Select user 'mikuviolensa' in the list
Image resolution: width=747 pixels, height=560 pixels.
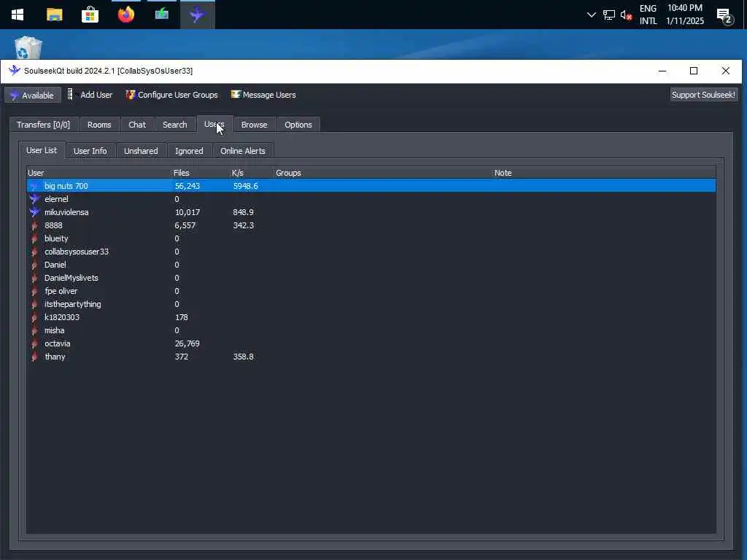point(371,212)
